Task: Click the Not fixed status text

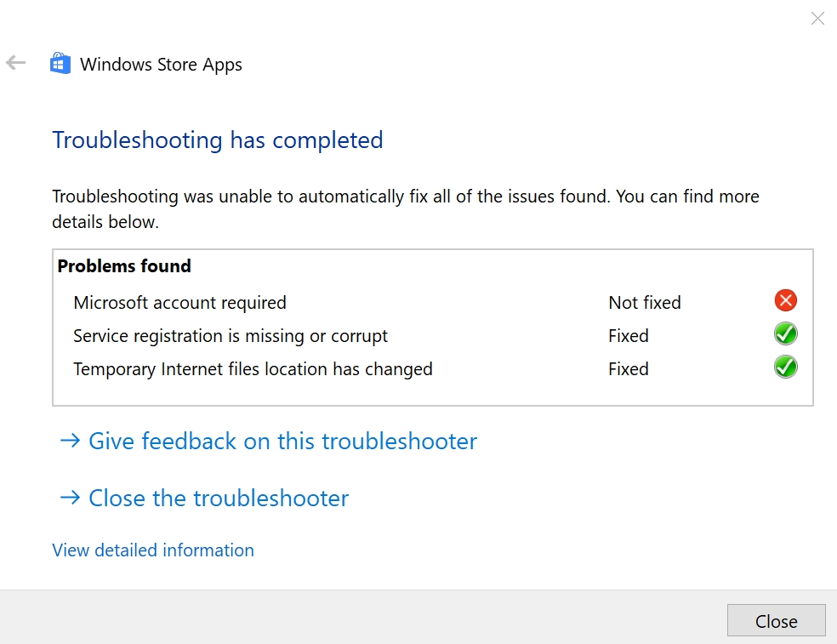Action: [645, 303]
